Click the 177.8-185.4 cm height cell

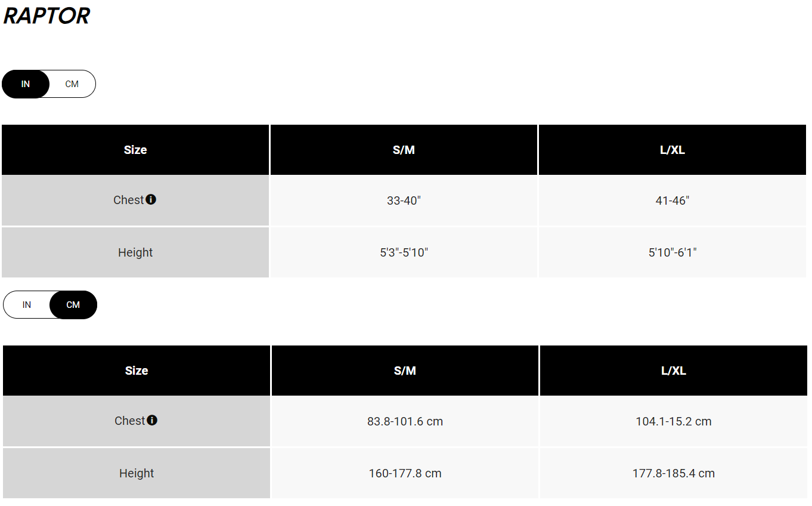[x=674, y=473]
